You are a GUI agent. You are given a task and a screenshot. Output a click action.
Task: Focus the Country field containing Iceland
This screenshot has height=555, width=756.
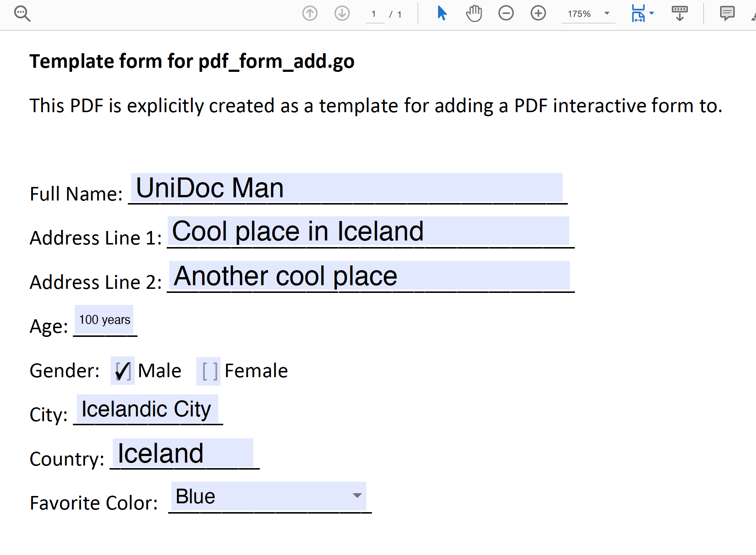pos(183,453)
